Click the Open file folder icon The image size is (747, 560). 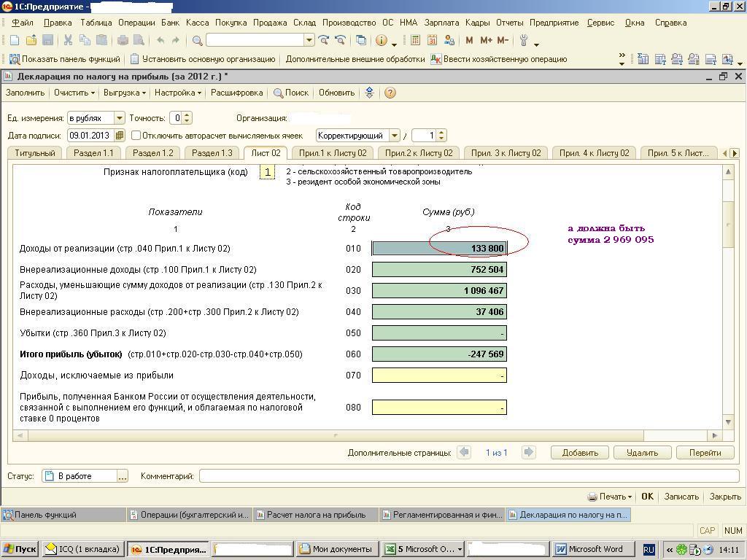pos(31,41)
